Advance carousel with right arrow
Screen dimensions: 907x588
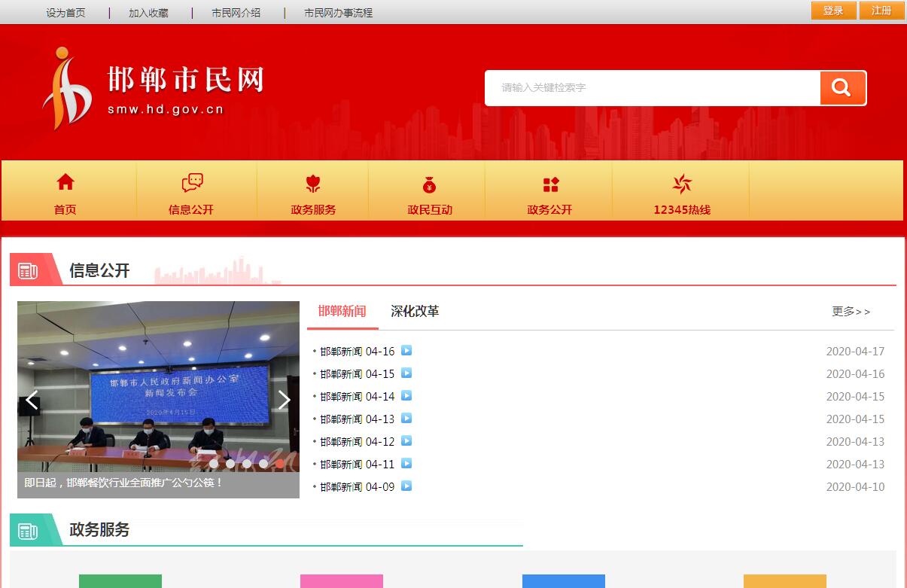(284, 401)
